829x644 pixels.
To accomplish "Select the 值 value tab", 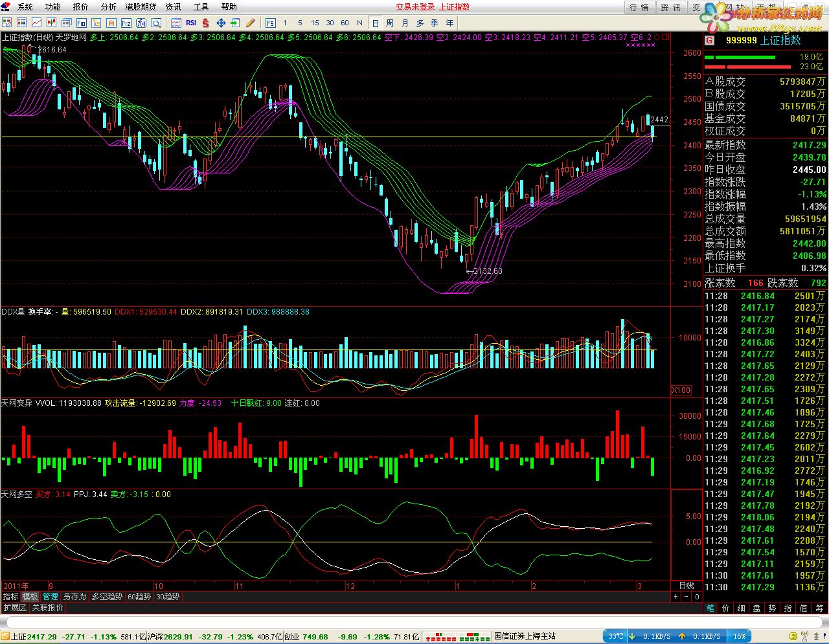I will tap(804, 608).
